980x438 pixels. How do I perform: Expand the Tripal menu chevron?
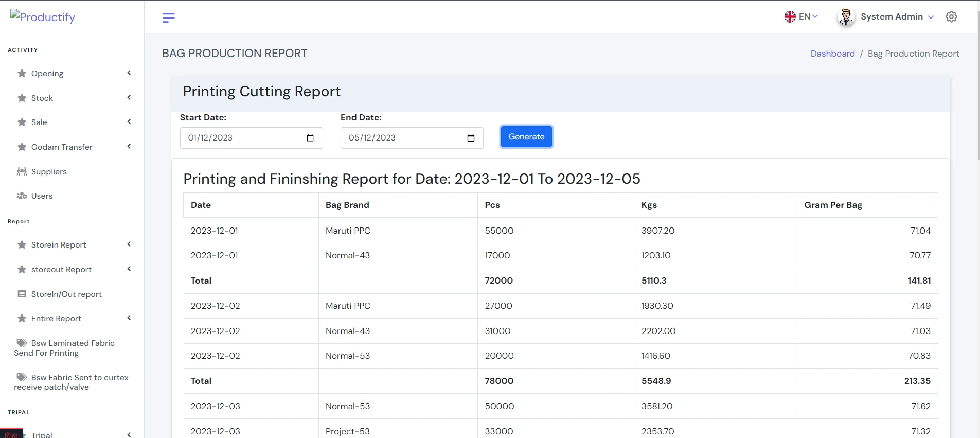[x=129, y=434]
